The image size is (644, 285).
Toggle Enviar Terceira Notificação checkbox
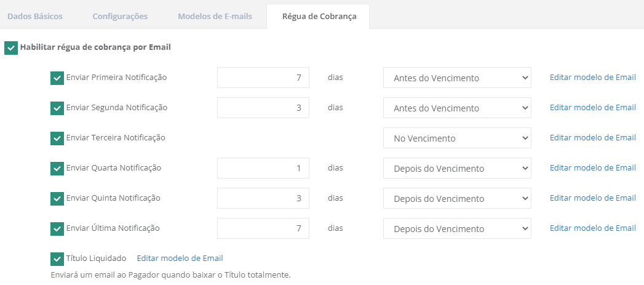[57, 138]
